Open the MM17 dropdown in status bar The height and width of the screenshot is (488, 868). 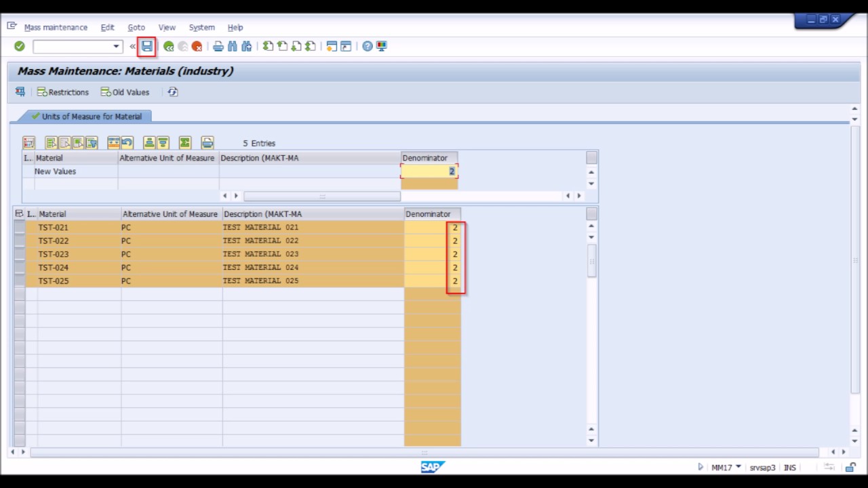[x=738, y=467]
